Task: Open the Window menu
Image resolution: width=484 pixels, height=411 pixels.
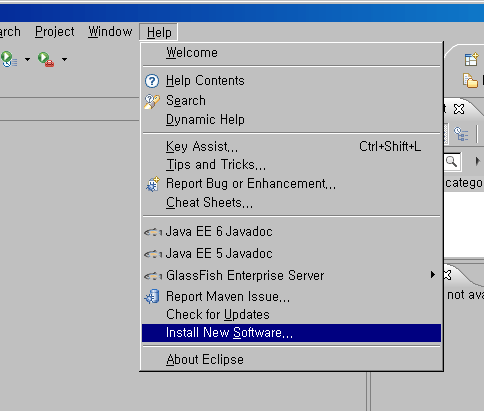Action: [110, 32]
